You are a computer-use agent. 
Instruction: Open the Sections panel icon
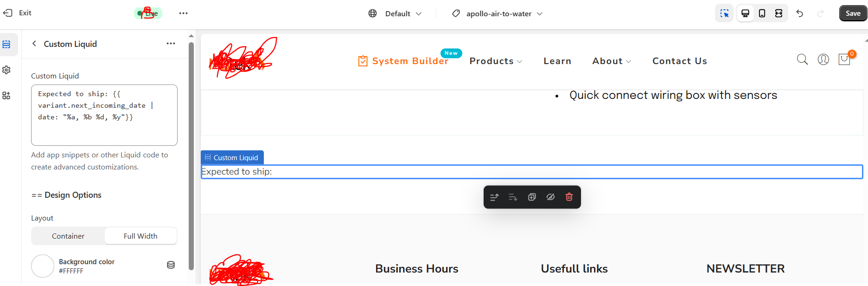[x=6, y=45]
